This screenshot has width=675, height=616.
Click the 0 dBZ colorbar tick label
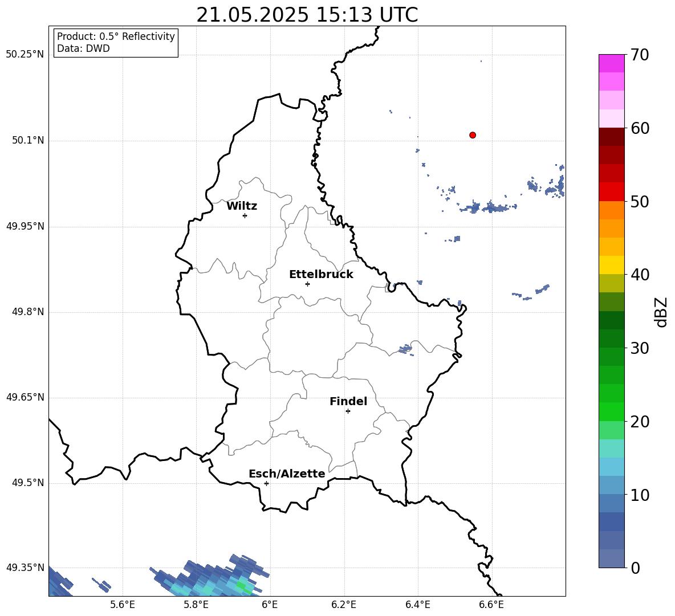(x=635, y=568)
